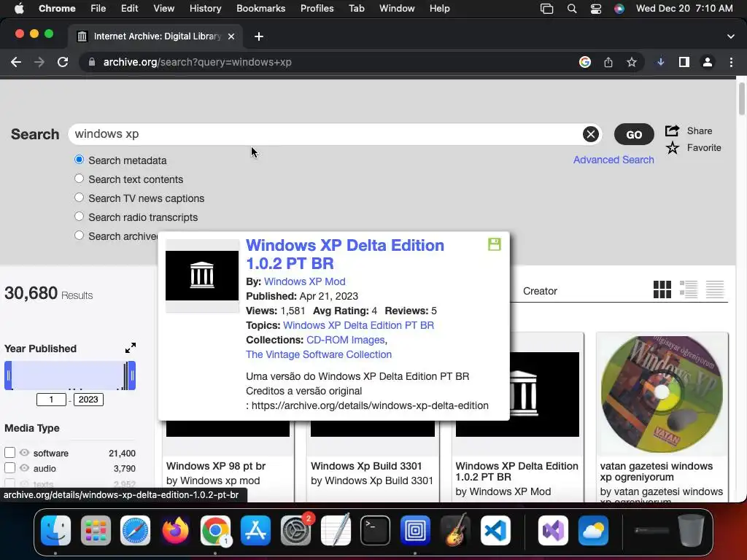
Task: Open Chrome three-dot menu
Action: (731, 62)
